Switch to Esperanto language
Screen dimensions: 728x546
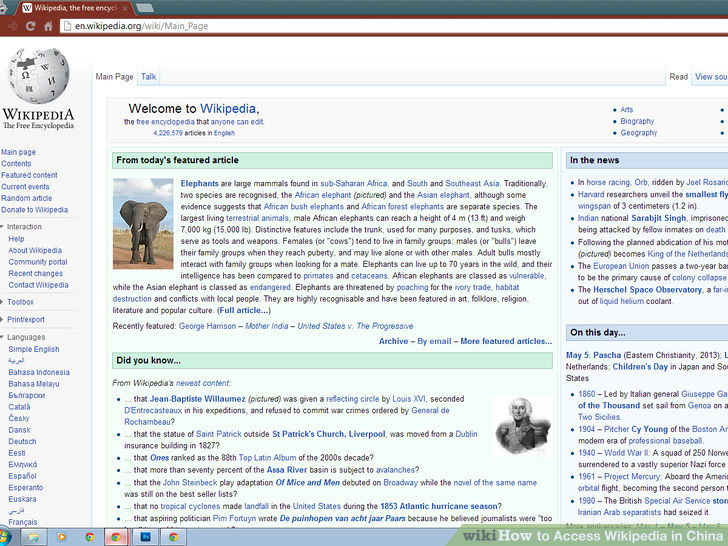point(26,488)
